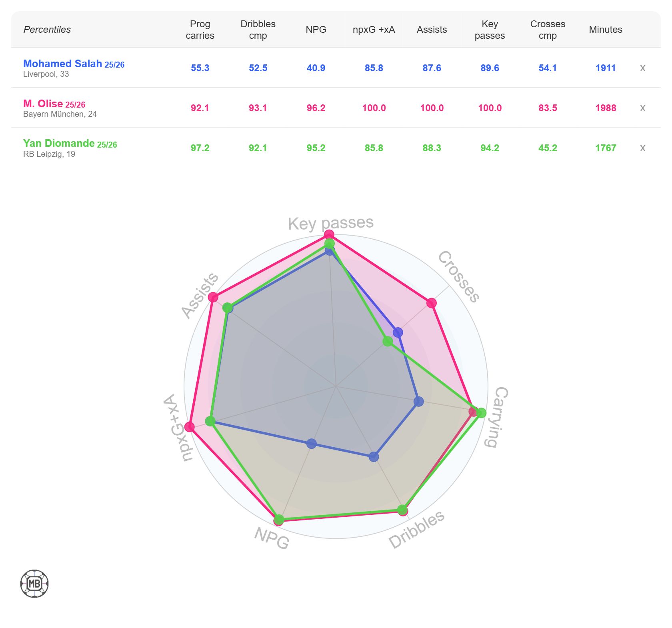Sort by Prog carries column header
672x628 pixels.
tap(200, 30)
